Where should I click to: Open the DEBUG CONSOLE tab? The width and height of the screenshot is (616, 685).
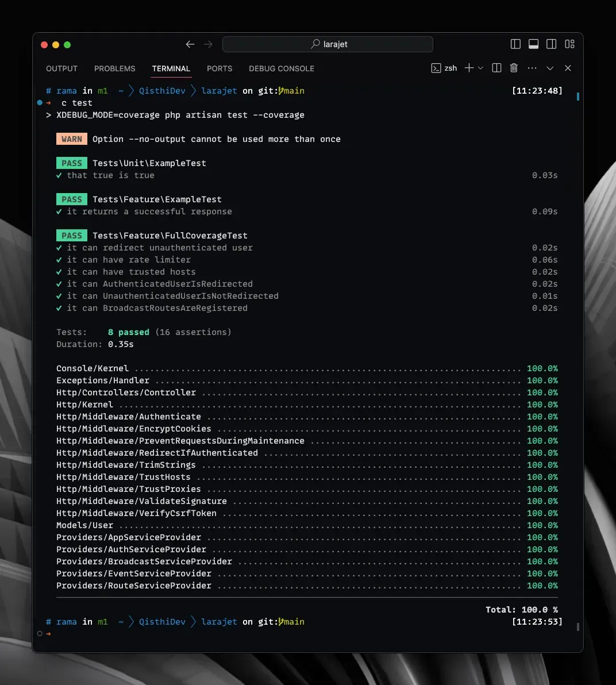[x=281, y=68]
